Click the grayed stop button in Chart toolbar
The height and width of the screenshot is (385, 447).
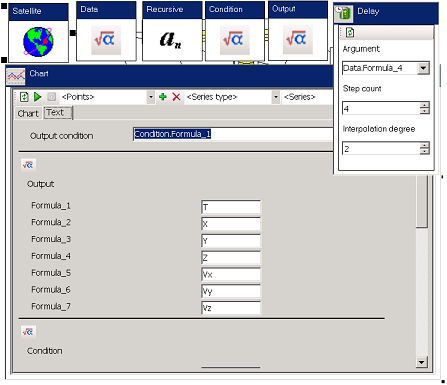(x=51, y=97)
